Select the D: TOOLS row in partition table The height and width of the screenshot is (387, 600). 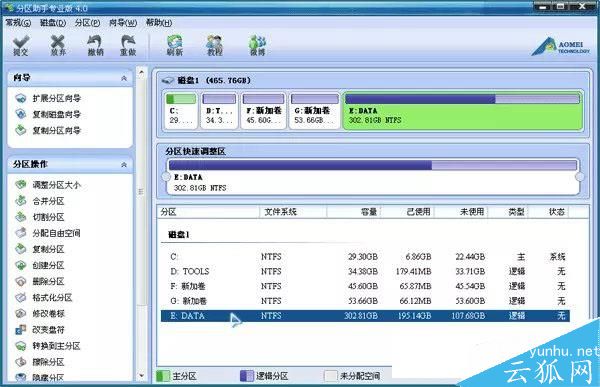point(365,271)
